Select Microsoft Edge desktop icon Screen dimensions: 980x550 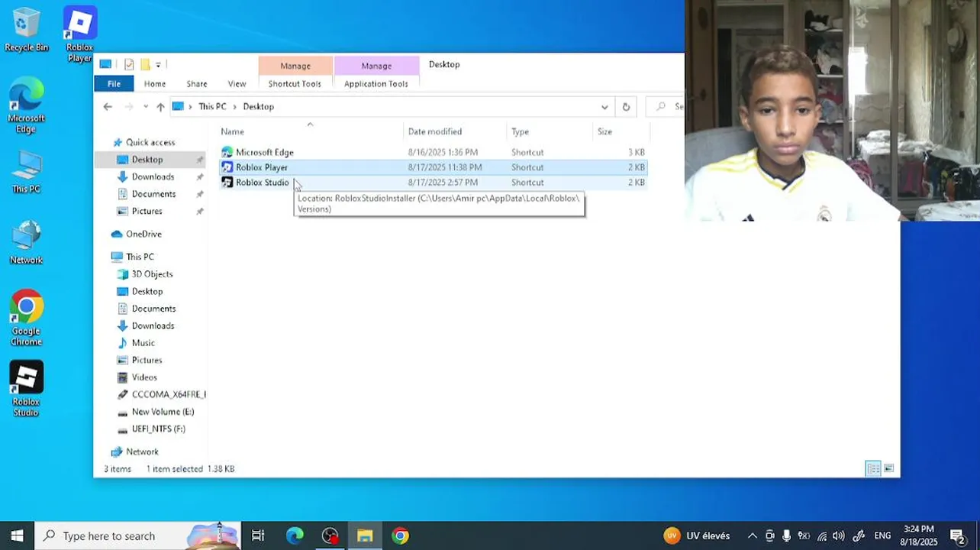click(x=26, y=105)
